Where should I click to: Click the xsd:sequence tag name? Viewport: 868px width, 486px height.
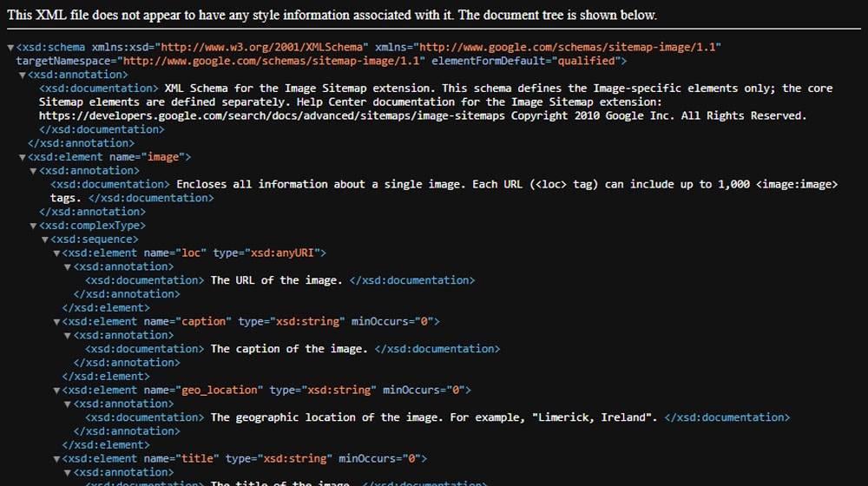[94, 240]
